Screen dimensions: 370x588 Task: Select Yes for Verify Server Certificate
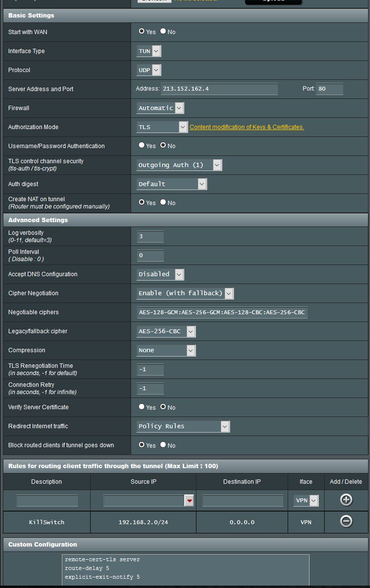141,407
